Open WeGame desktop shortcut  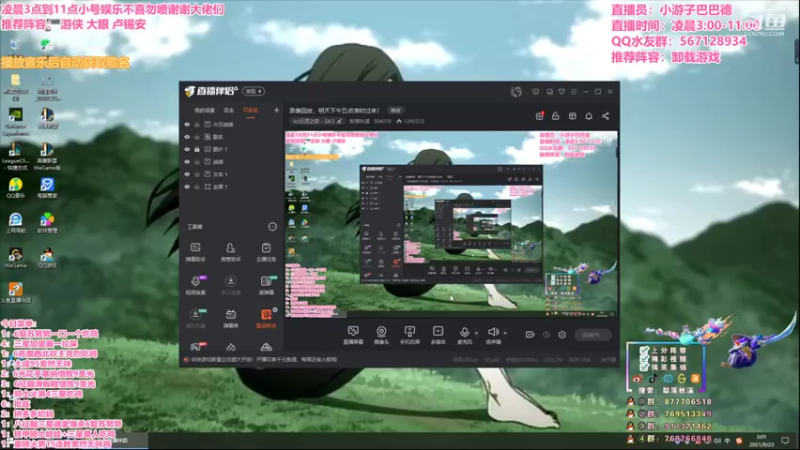coord(15,258)
